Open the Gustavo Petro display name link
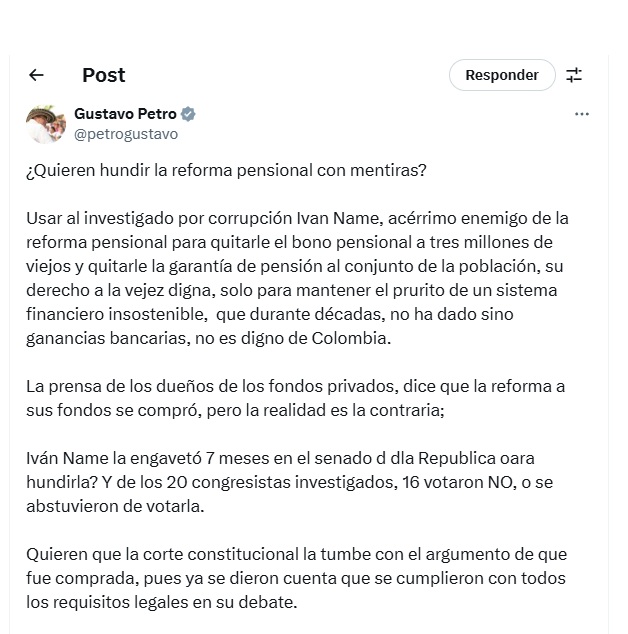 (x=125, y=114)
